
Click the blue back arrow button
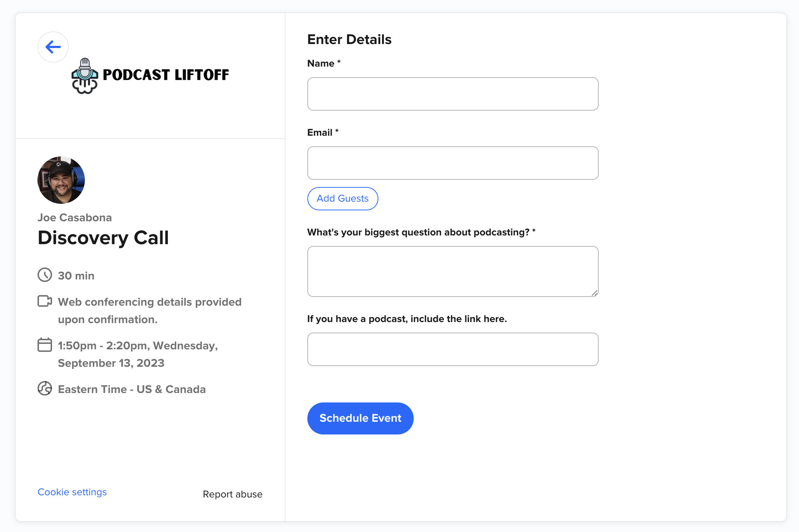click(53, 47)
